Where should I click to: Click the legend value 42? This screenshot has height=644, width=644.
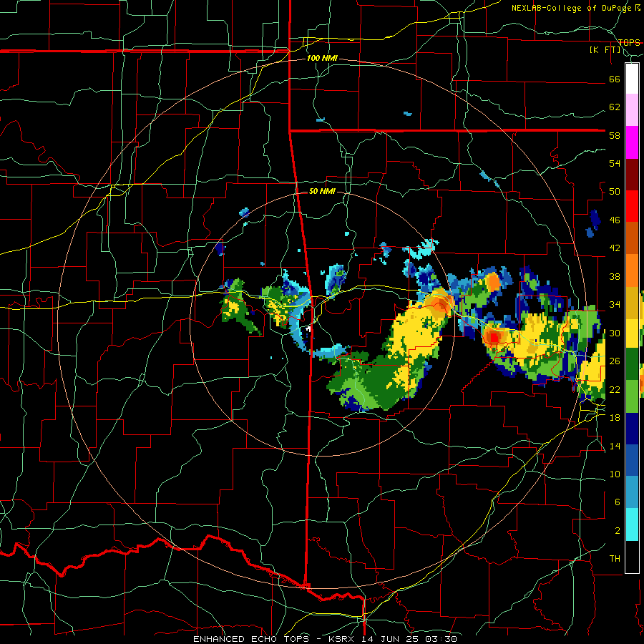coord(615,248)
